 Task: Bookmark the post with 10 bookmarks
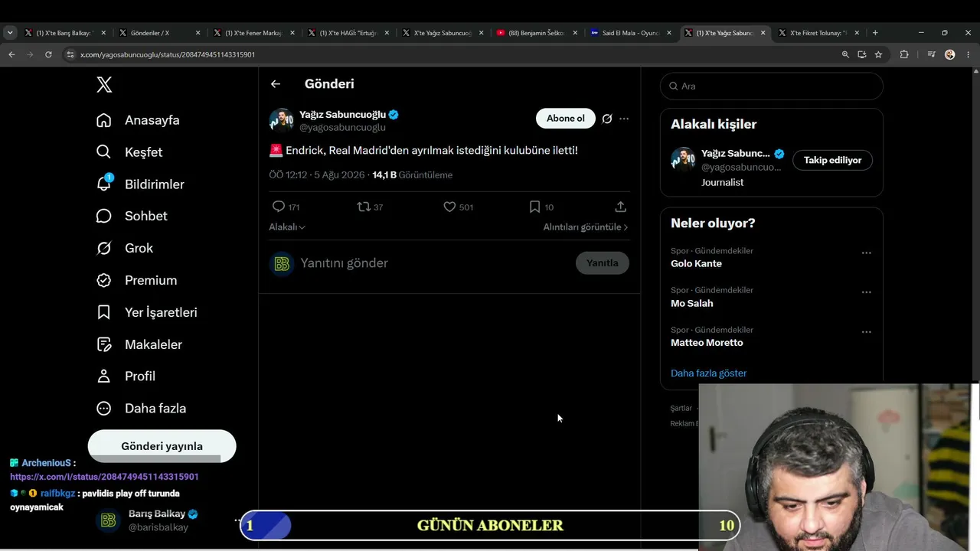tap(535, 207)
